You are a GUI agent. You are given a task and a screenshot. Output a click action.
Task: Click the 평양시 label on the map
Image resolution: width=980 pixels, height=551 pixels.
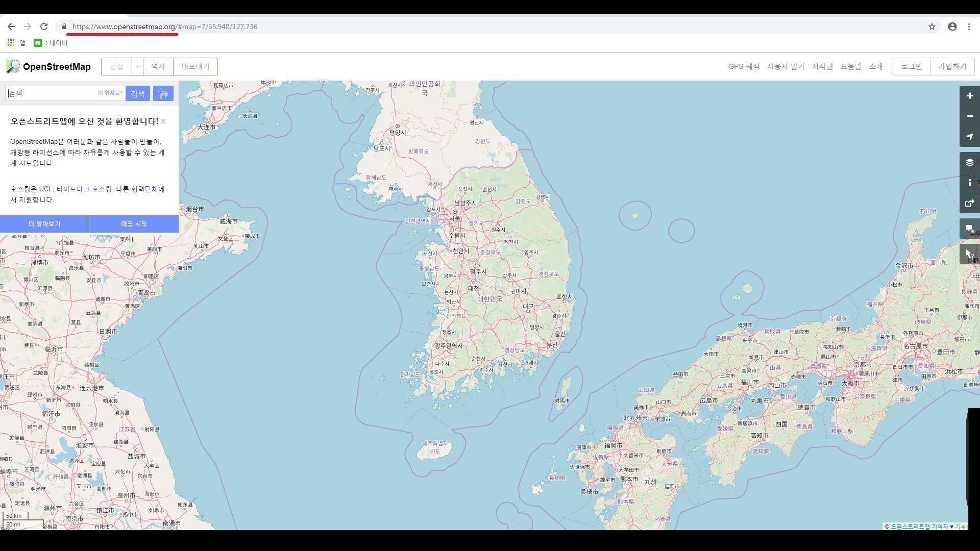398,133
